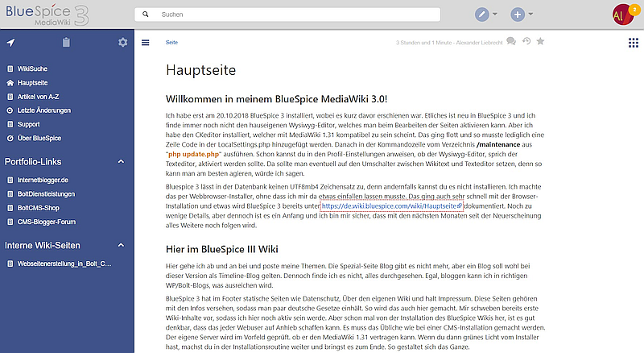Click the icon beside Über BlueSpice
644x353 pixels.
(x=10, y=139)
